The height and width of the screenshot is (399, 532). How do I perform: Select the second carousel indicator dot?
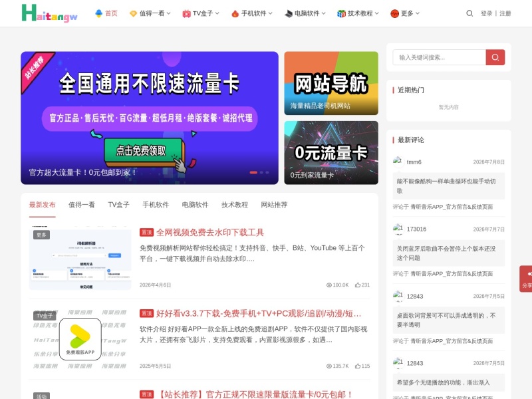[x=261, y=172]
